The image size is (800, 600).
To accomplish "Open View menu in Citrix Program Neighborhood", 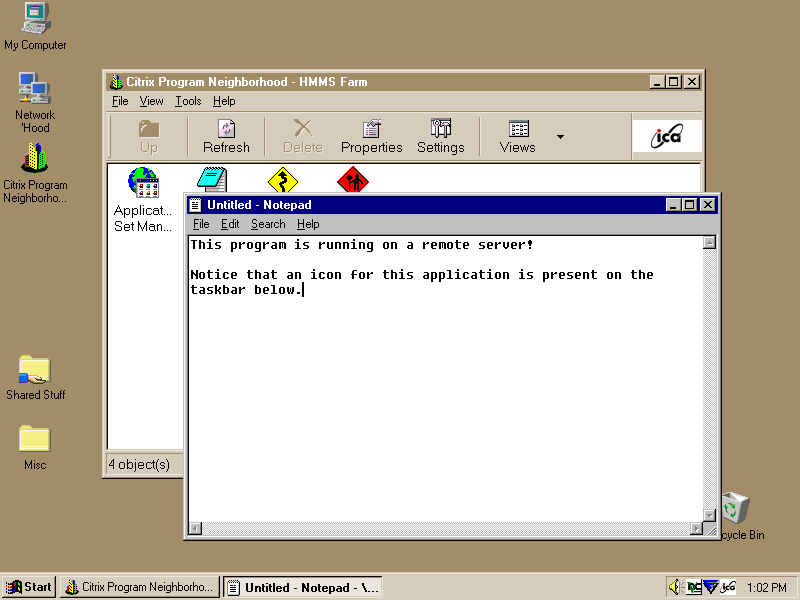I will 152,101.
